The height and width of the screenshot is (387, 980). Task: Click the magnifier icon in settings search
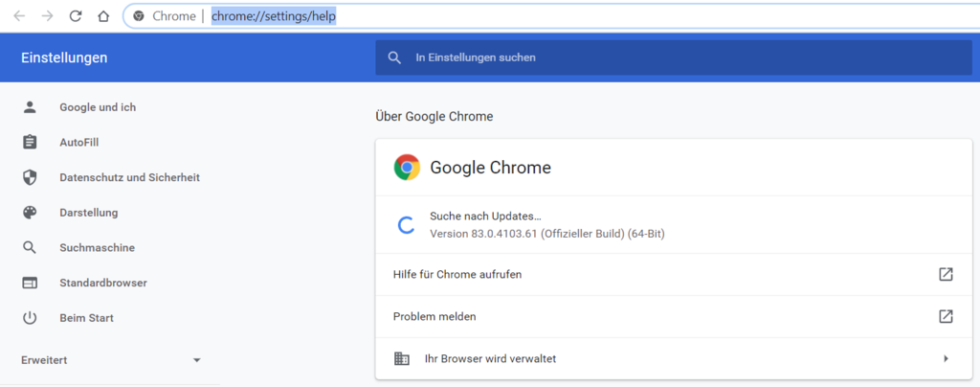point(393,57)
